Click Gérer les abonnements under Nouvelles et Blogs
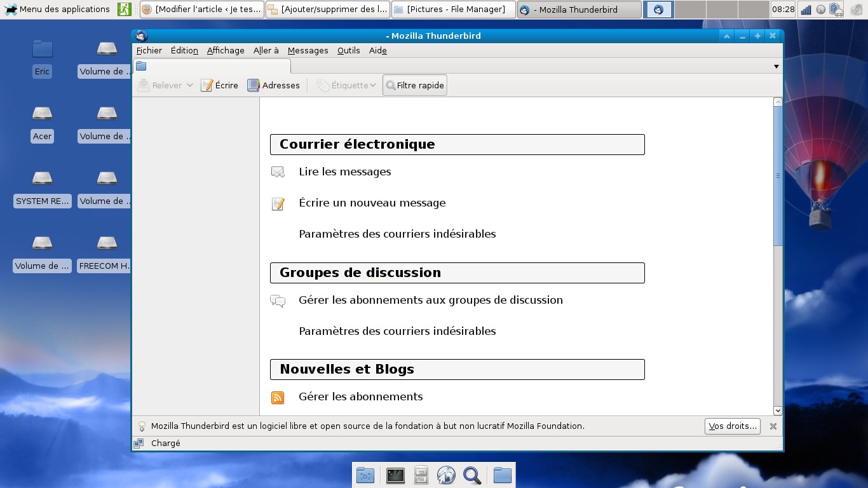868x488 pixels. pyautogui.click(x=361, y=396)
